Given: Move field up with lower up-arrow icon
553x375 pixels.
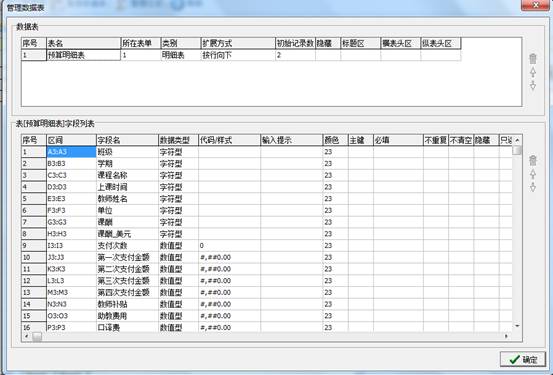Looking at the screenshot, I should pos(533,174).
